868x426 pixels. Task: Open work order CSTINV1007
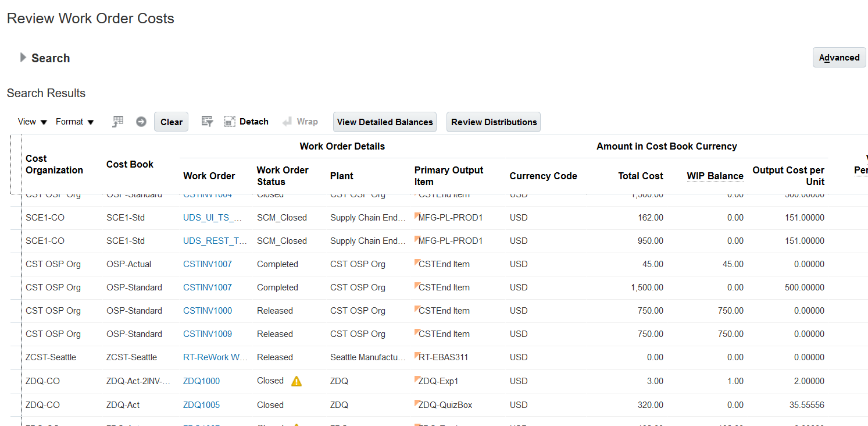click(x=207, y=264)
